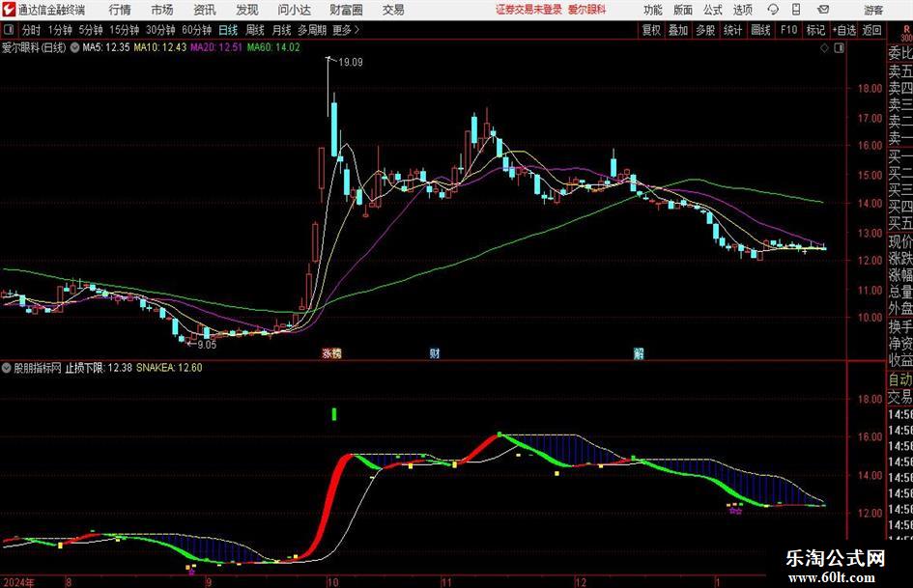Open the 版面 menu
913x588 pixels.
pos(682,10)
